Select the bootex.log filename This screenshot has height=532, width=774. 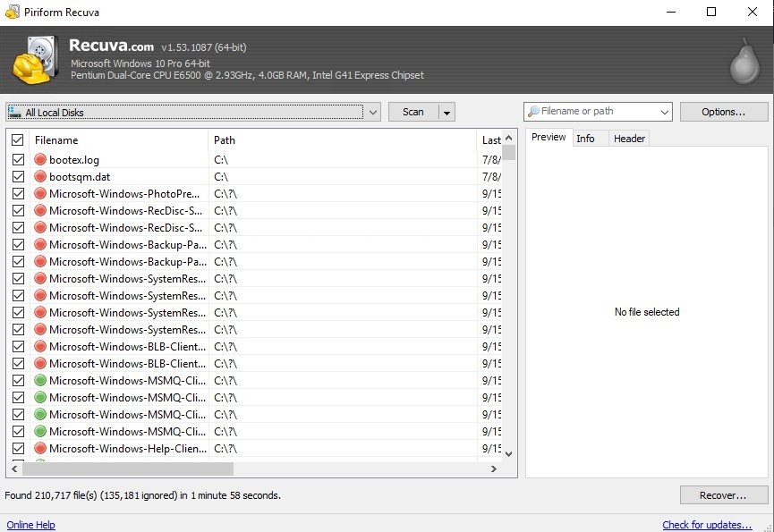74,160
